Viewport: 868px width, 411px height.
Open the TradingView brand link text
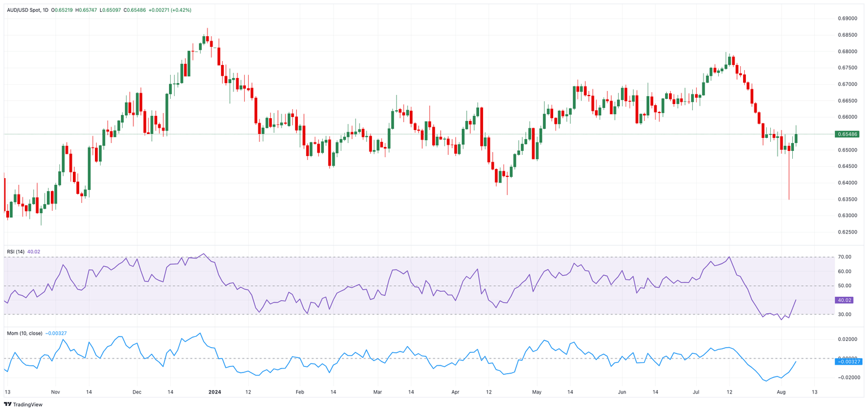[x=28, y=404]
